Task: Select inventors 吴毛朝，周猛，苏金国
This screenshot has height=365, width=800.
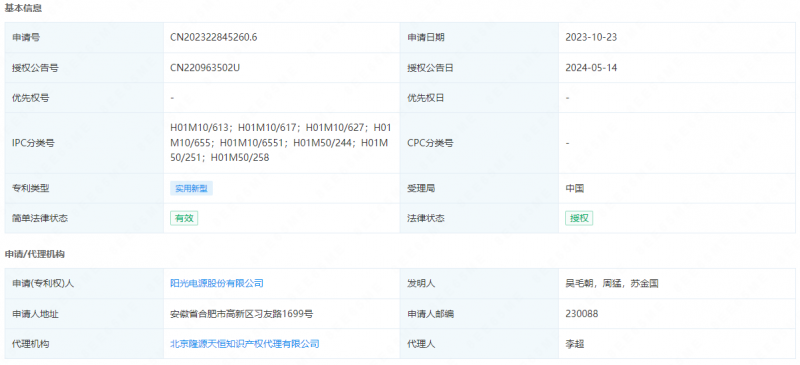Action: coord(612,283)
